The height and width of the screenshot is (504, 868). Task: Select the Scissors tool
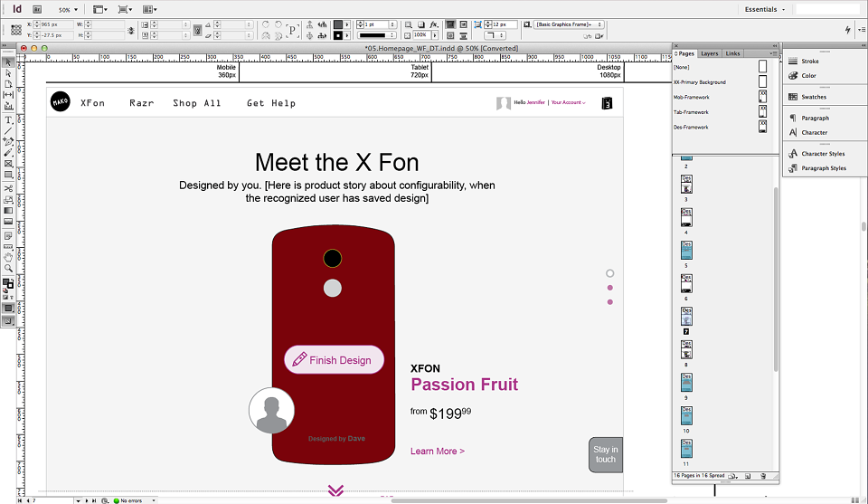coord(8,189)
